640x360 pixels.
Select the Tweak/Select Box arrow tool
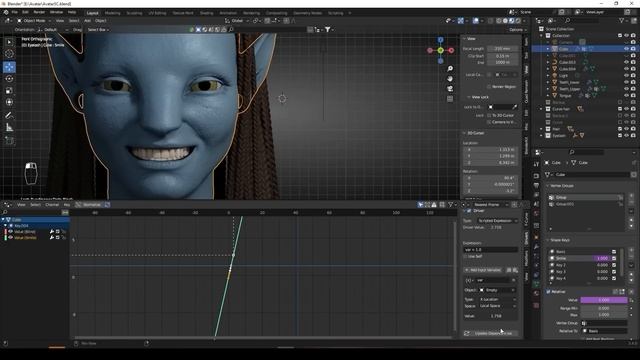click(x=9, y=42)
